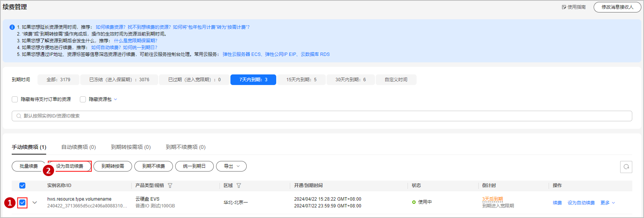This screenshot has width=644, height=218.
Task: Click the blue info icon in notice
Action: (12, 27)
